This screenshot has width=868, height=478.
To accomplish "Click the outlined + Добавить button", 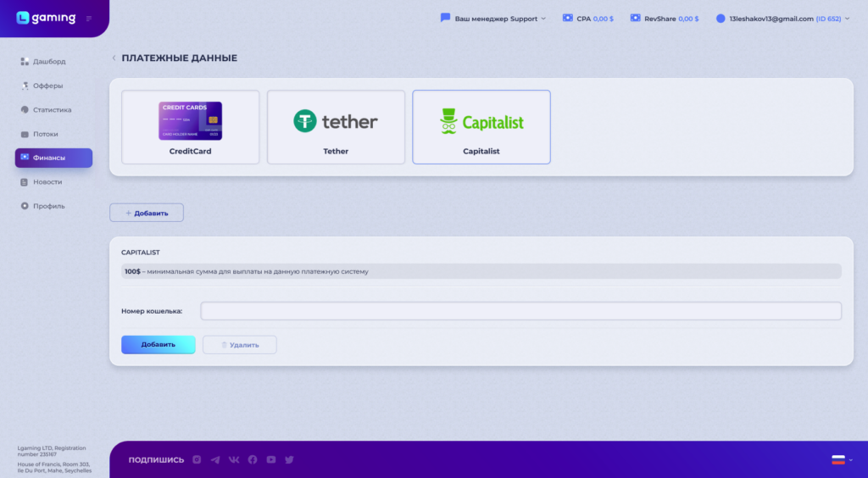I will (147, 213).
